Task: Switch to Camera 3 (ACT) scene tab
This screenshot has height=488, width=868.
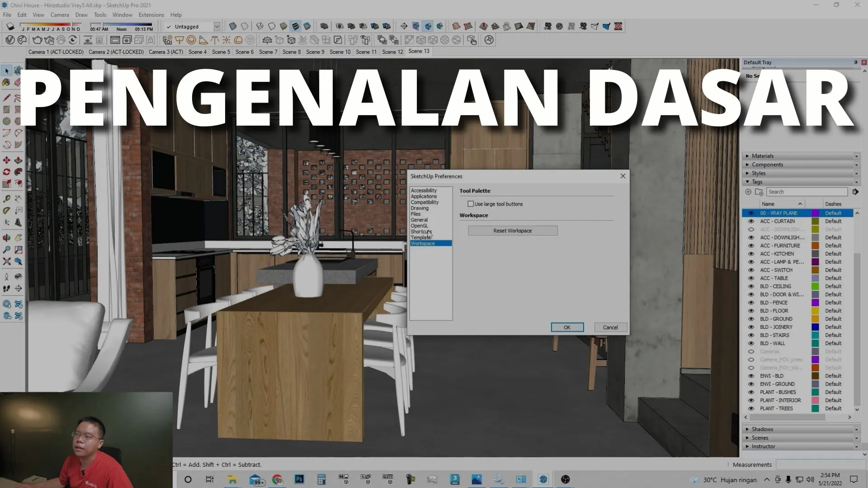Action: coord(166,52)
